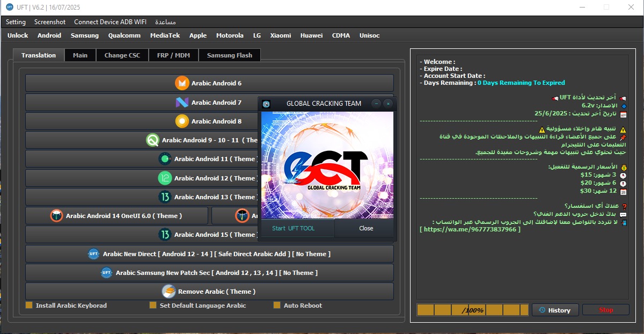Image resolution: width=644 pixels, height=334 pixels.
Task: Open the MediaTek section
Action: click(165, 35)
